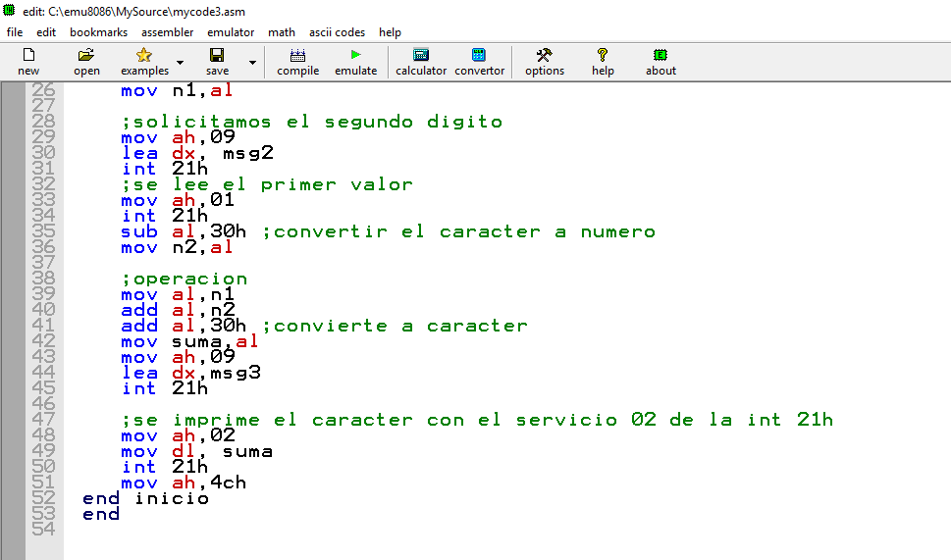Launch the calculator tool

click(421, 55)
